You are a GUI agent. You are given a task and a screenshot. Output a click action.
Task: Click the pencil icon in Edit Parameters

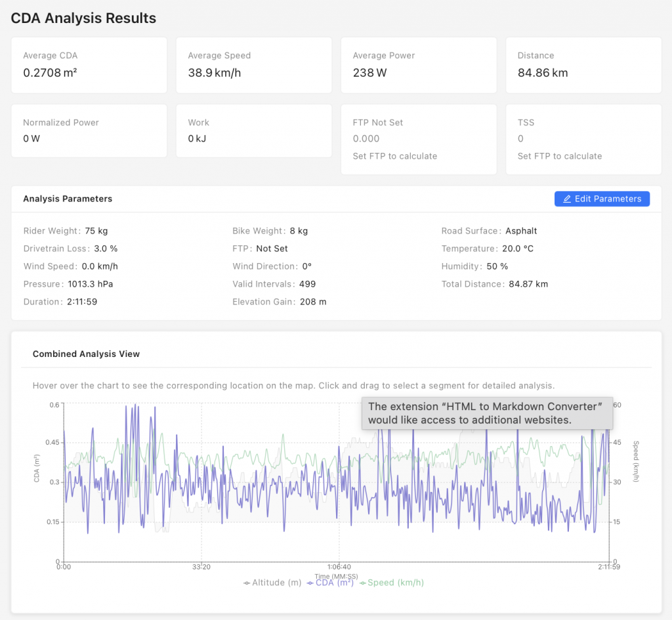[x=567, y=199]
